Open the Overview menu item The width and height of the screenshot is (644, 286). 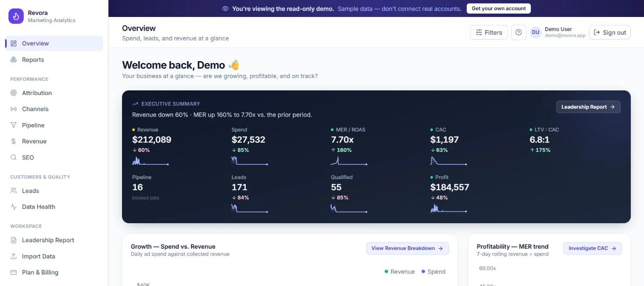point(54,43)
